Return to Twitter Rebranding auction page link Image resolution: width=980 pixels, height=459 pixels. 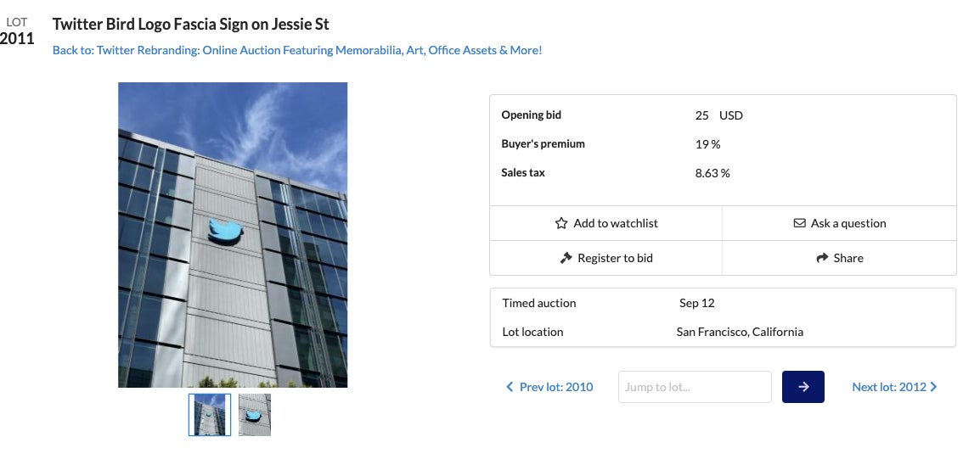coord(297,50)
